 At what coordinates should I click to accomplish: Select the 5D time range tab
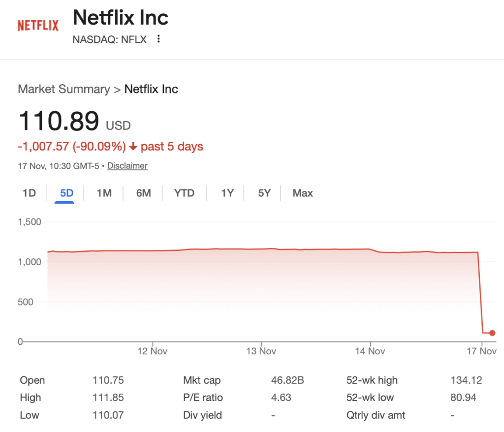pos(66,193)
